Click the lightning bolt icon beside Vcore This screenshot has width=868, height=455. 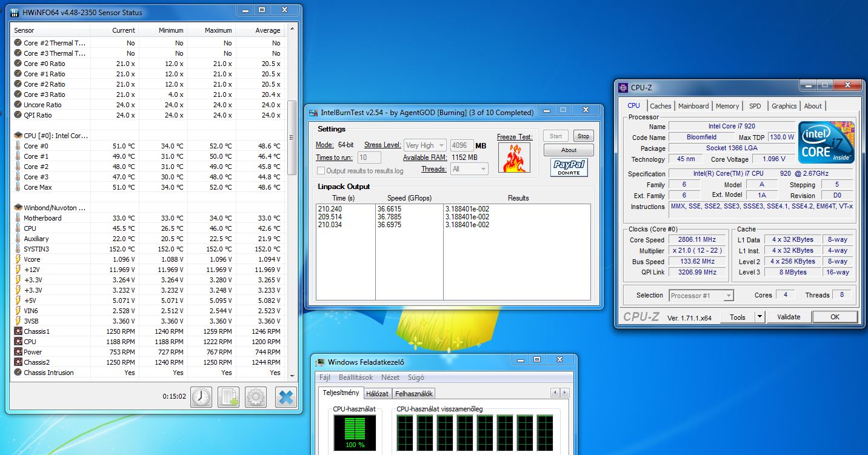click(18, 259)
